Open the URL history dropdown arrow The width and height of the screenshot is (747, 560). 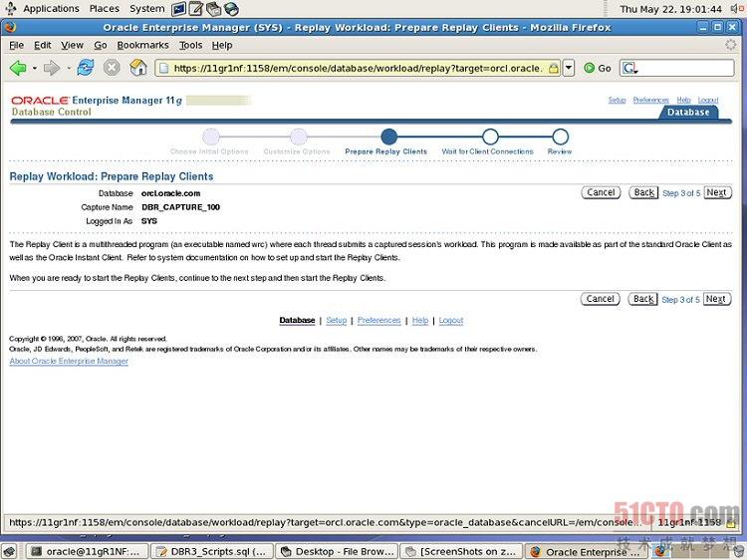(x=569, y=68)
